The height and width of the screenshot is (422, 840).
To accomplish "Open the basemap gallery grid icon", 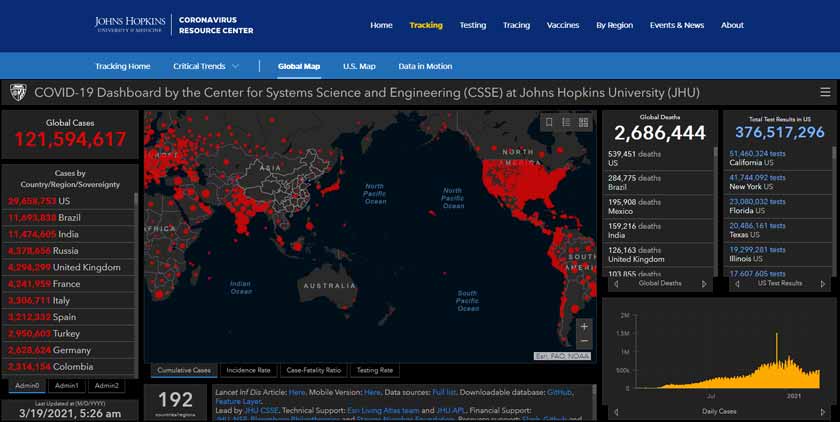I will coord(583,123).
